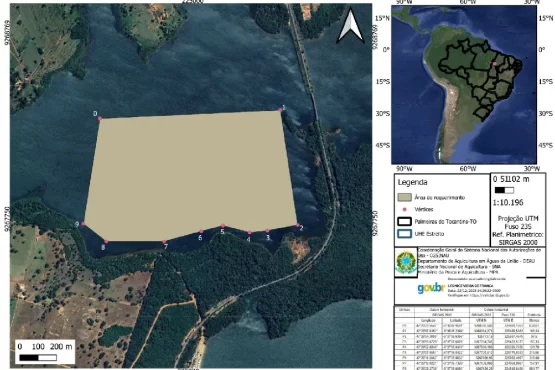Click the small scale bar under '0 51102 m'

[x=504, y=190]
